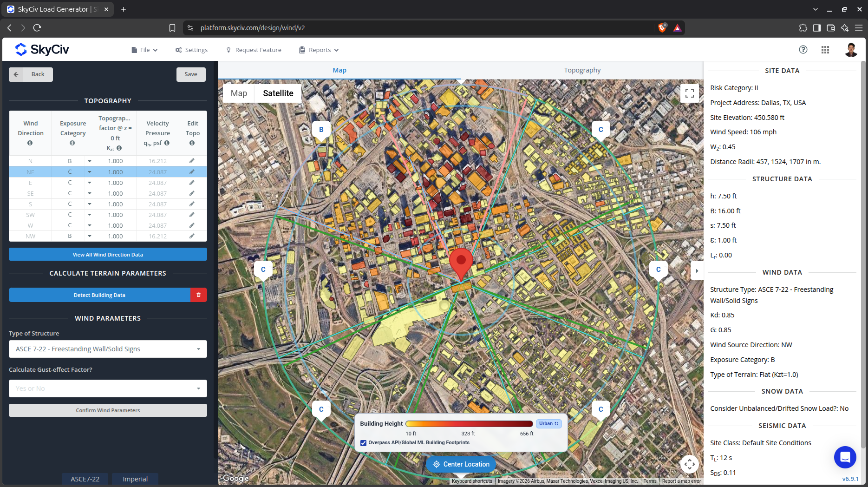Click View All Wind Direction Data
This screenshot has width=868, height=487.
[x=108, y=254]
